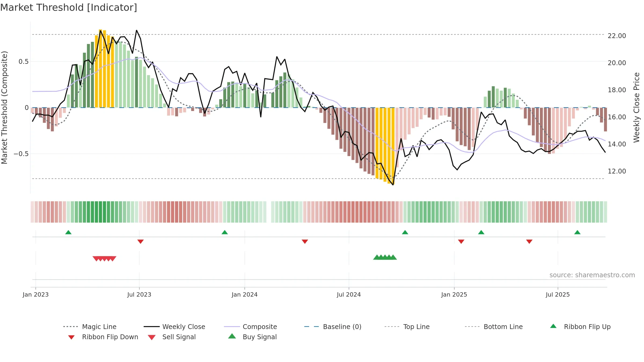Image resolution: width=644 pixels, height=362 pixels.
Task: Click Ribbon Flip Up marker near Nov 2023
Action: pyautogui.click(x=225, y=232)
